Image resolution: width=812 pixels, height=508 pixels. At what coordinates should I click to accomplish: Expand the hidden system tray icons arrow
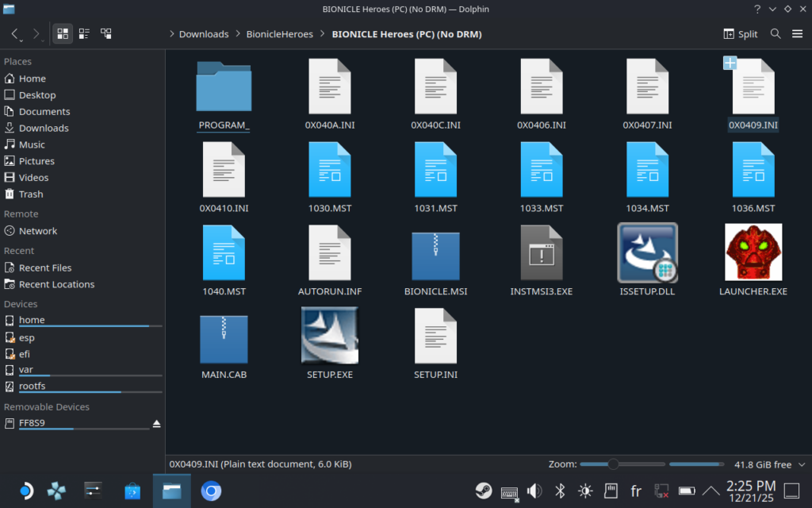click(x=710, y=491)
